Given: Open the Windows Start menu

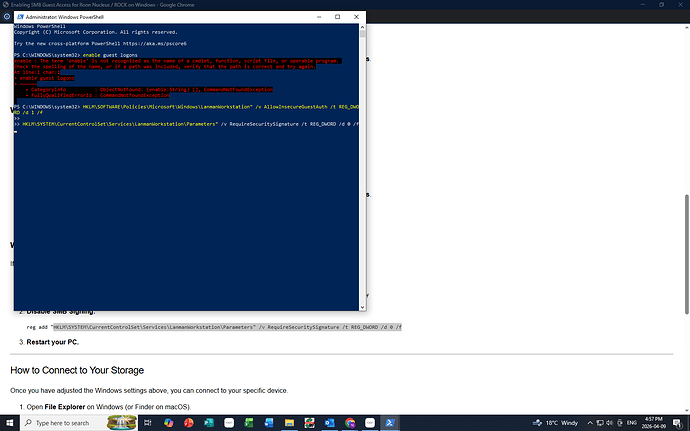Looking at the screenshot, I should click(x=10, y=423).
